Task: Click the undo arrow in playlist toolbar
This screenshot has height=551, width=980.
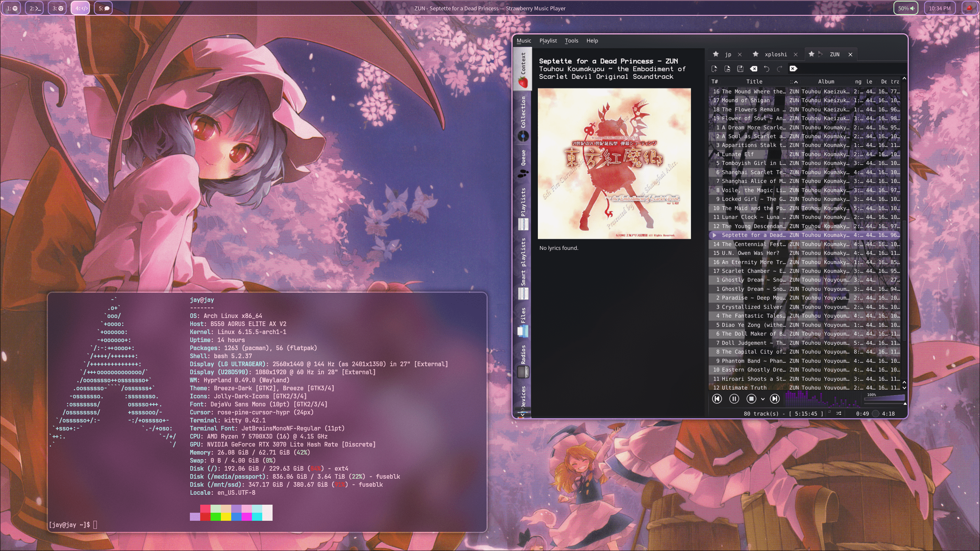Action: (x=766, y=69)
